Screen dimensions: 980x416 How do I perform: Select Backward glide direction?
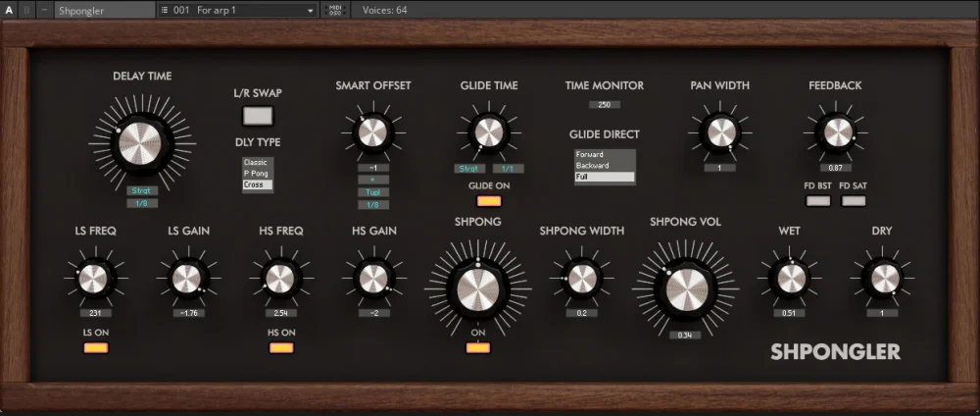tap(605, 166)
